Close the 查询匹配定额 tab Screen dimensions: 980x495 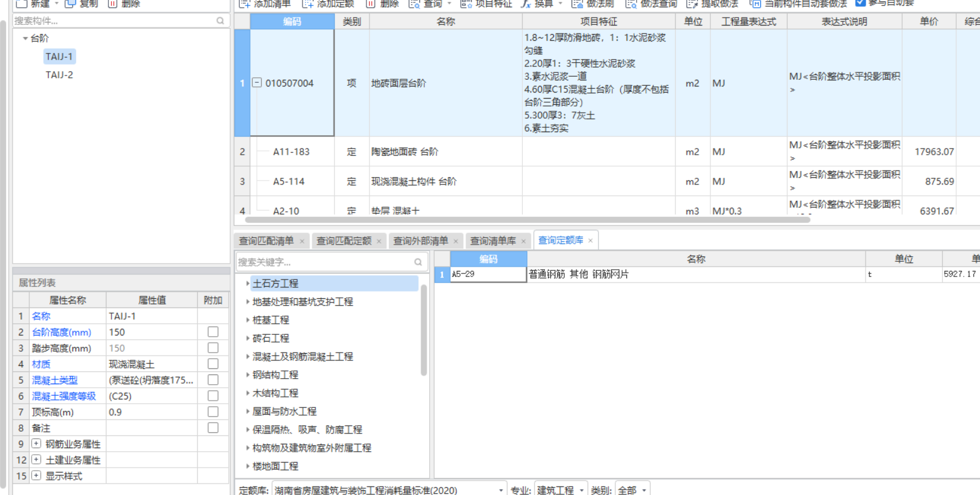(379, 241)
